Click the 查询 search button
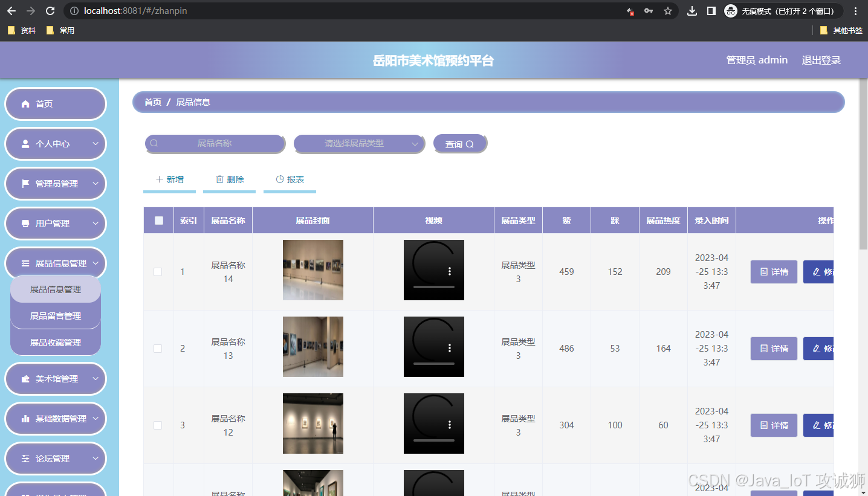 [459, 144]
